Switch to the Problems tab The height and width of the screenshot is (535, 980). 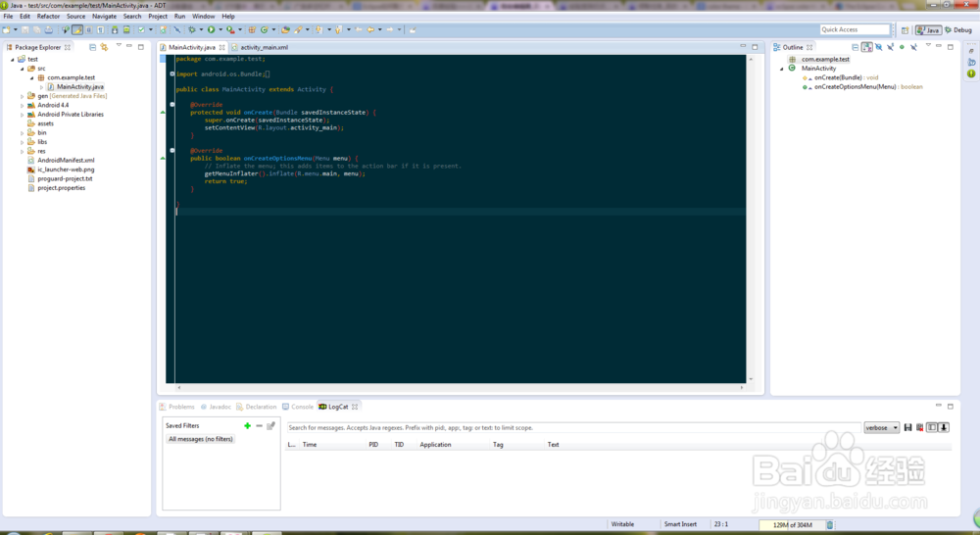[x=176, y=407]
